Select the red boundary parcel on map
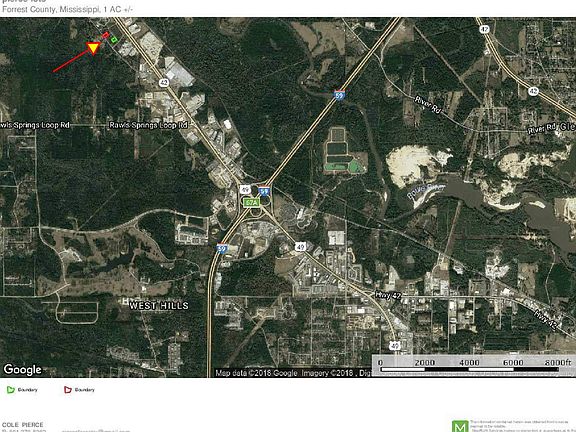The height and width of the screenshot is (432, 576). (106, 35)
